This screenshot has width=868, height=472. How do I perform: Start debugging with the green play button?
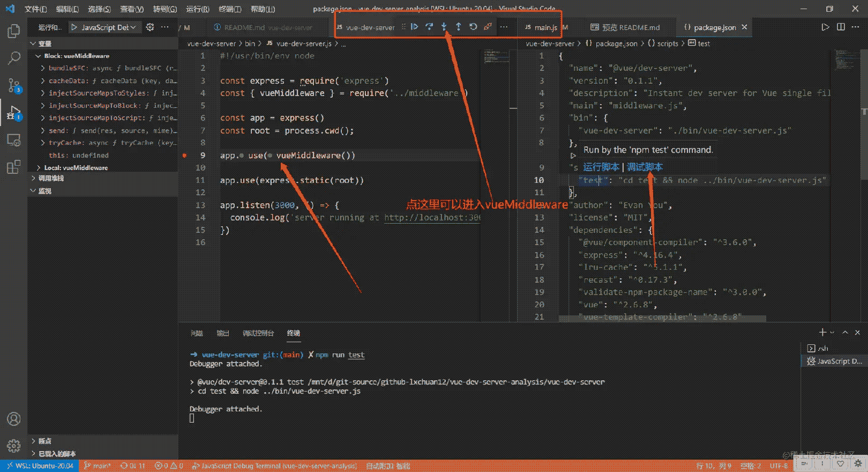coord(74,27)
